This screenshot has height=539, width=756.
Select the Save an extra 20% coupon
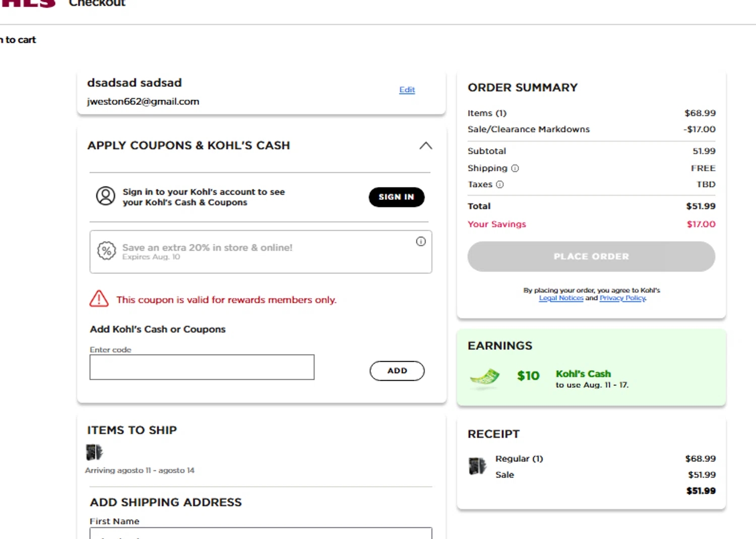point(261,252)
